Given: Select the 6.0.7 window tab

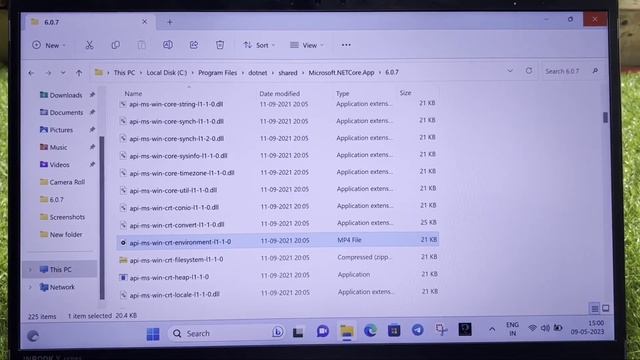Looking at the screenshot, I should [89, 22].
